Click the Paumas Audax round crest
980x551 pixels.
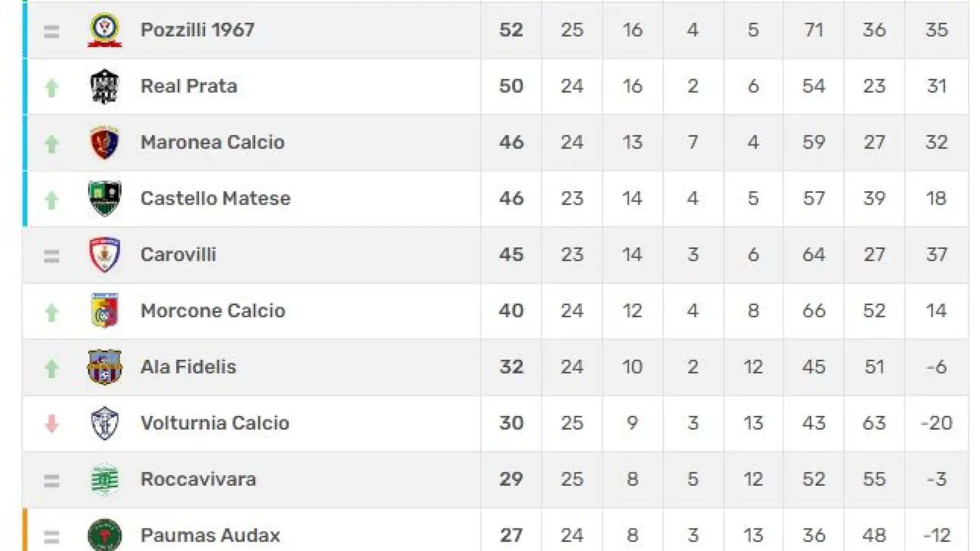tap(105, 535)
